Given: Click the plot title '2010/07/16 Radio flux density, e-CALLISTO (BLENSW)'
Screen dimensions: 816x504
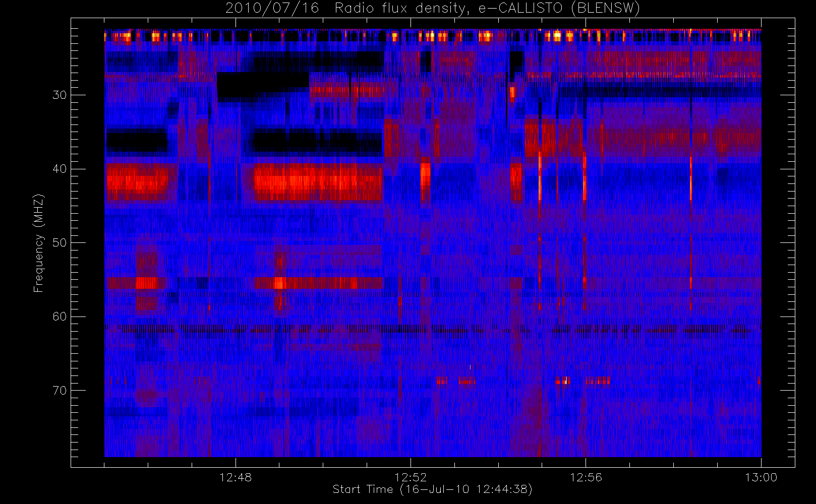Looking at the screenshot, I should [433, 9].
